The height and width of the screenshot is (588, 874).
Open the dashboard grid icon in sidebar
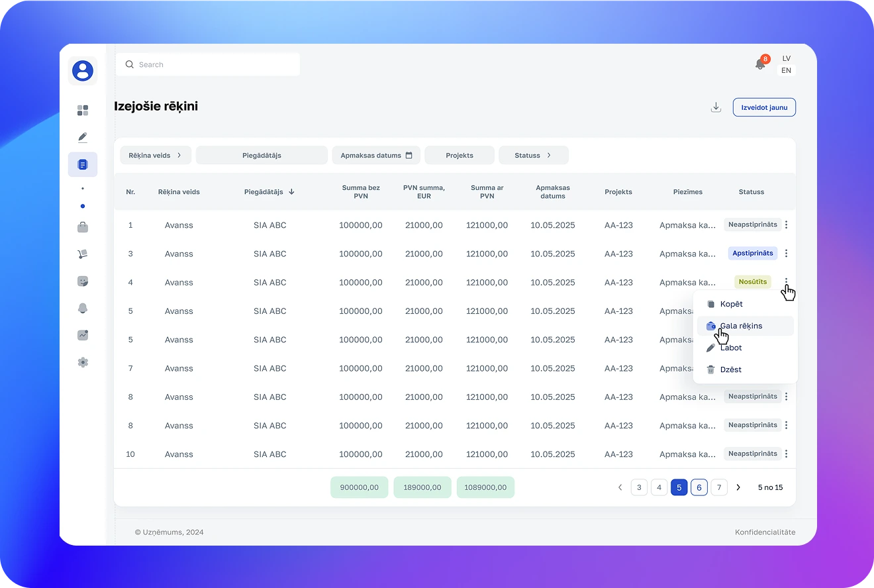click(x=83, y=111)
